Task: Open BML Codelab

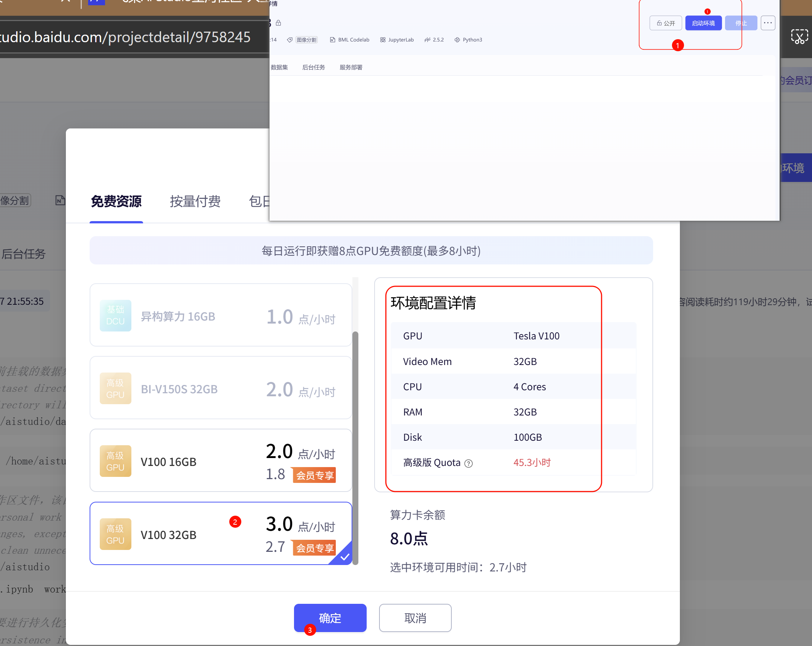Action: pos(349,40)
